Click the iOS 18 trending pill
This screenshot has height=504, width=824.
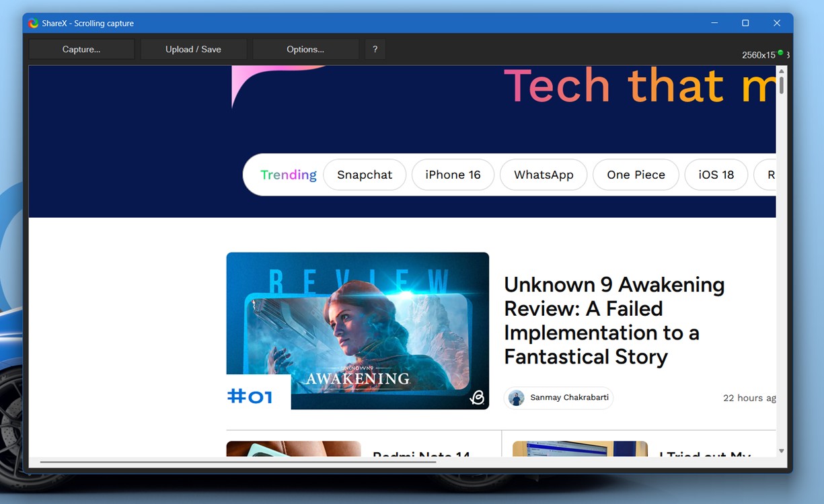coord(716,175)
